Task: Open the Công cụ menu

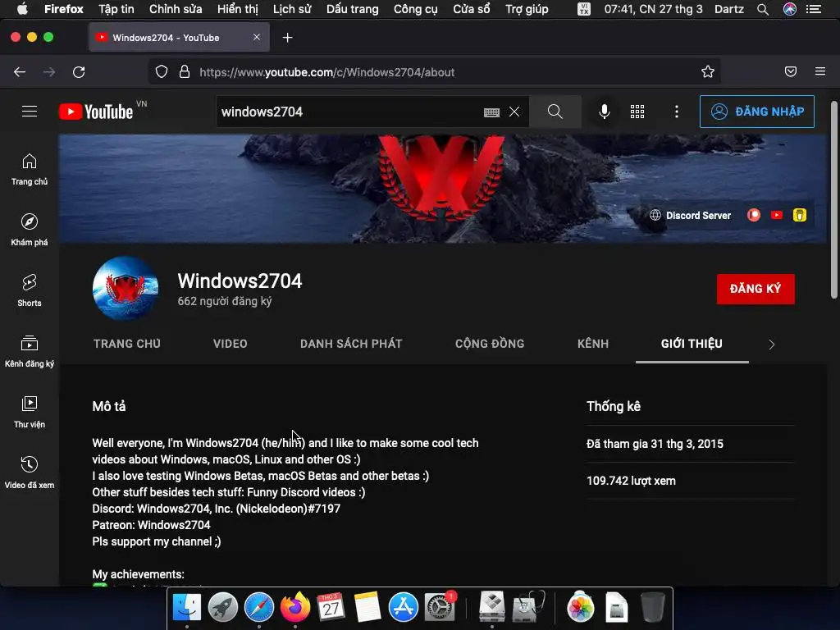Action: point(416,9)
